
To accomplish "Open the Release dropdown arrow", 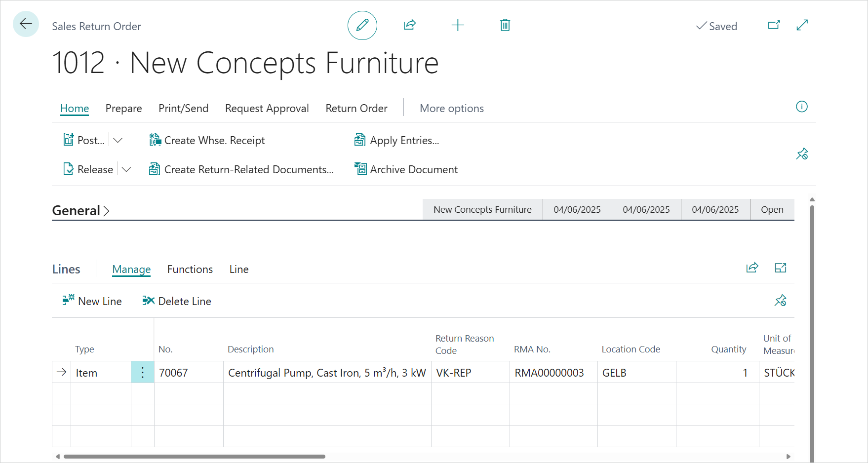I will point(126,170).
